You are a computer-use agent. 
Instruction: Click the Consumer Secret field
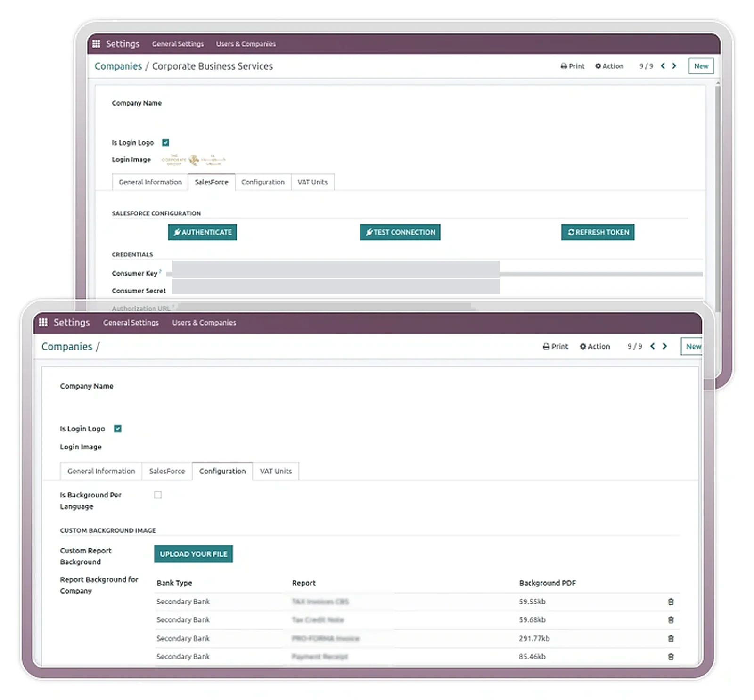click(x=336, y=286)
